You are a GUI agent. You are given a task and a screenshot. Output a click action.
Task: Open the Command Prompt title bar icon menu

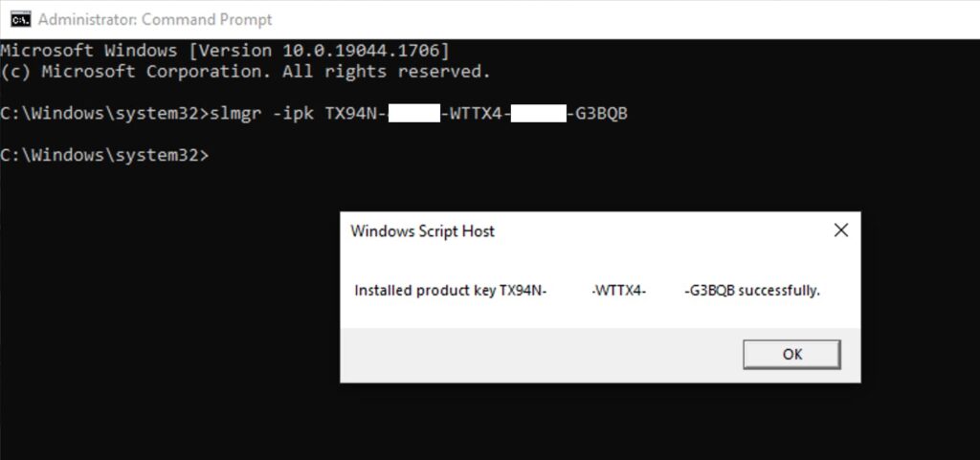point(17,19)
